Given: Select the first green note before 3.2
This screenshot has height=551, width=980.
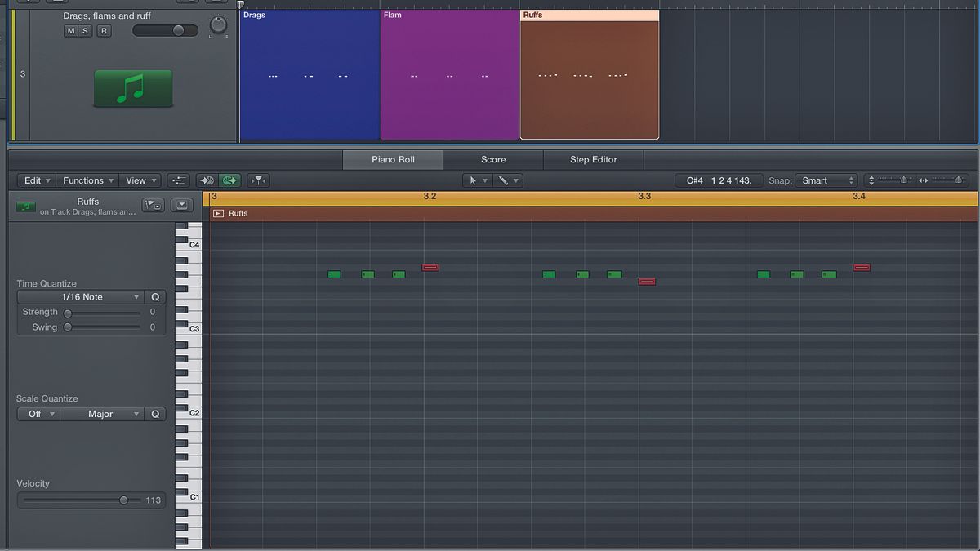Looking at the screenshot, I should click(334, 274).
